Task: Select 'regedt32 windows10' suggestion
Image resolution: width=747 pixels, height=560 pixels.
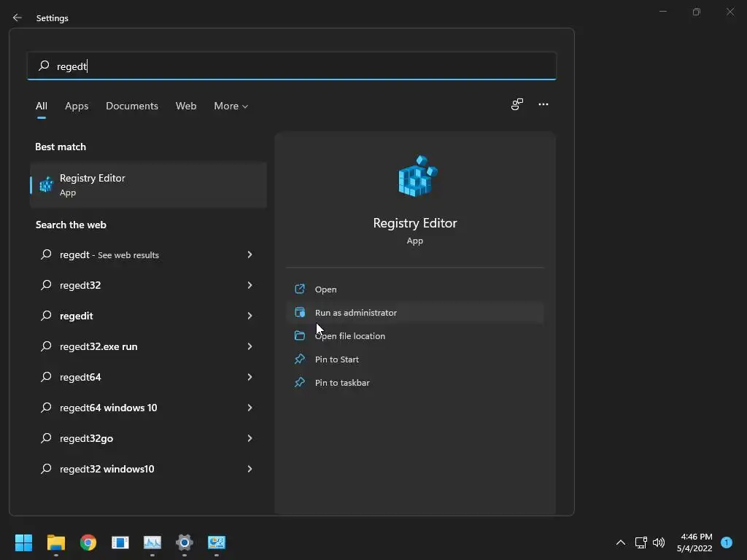Action: (148, 469)
